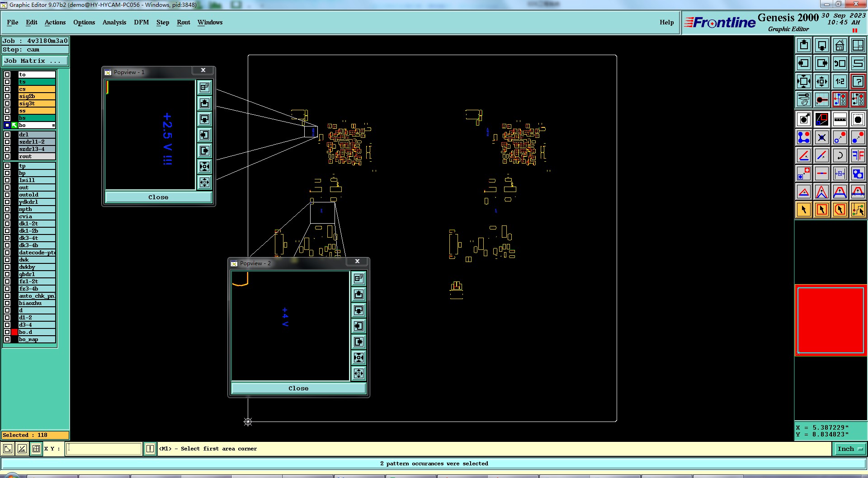The image size is (868, 478).
Task: Click the editing tools wrench icon
Action: point(804,99)
